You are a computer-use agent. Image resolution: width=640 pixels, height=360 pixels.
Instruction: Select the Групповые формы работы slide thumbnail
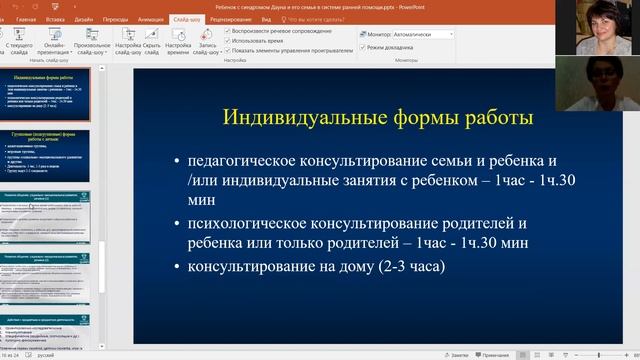44,156
